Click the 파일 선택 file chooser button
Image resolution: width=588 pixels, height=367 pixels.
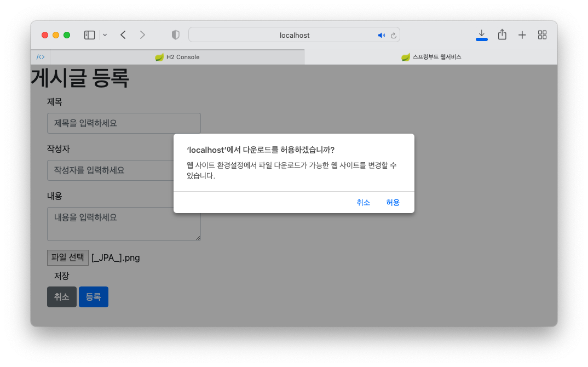pos(68,257)
